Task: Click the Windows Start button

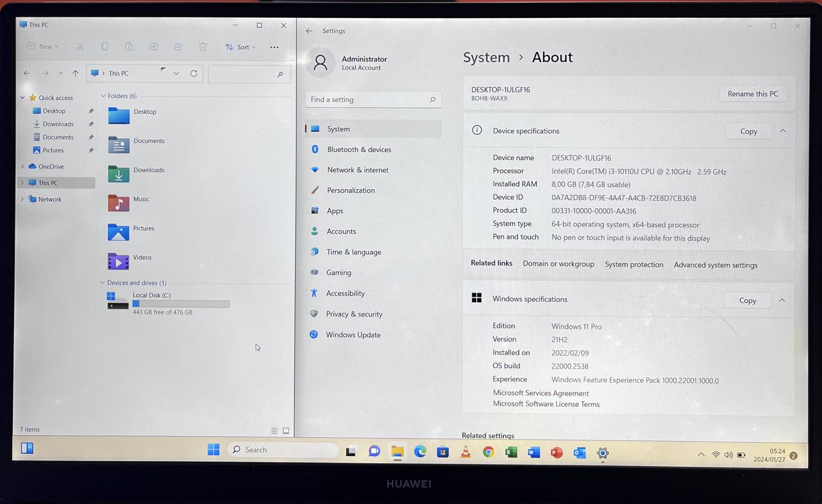Action: click(213, 449)
